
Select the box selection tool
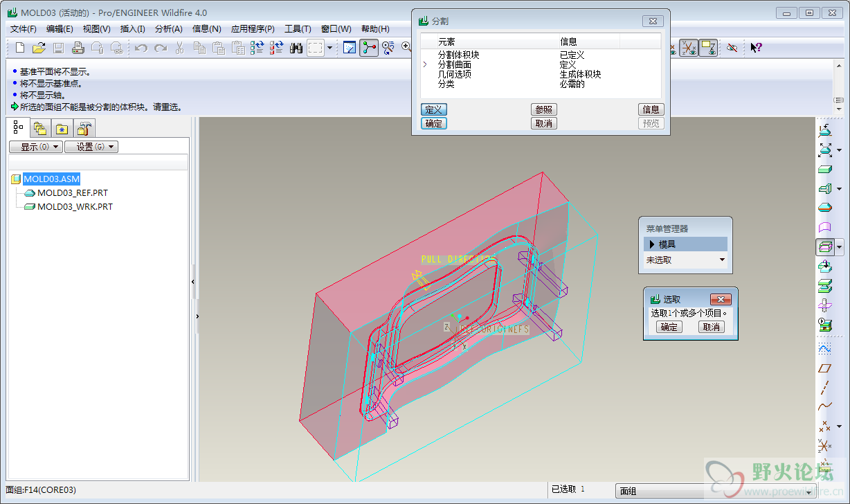click(316, 48)
